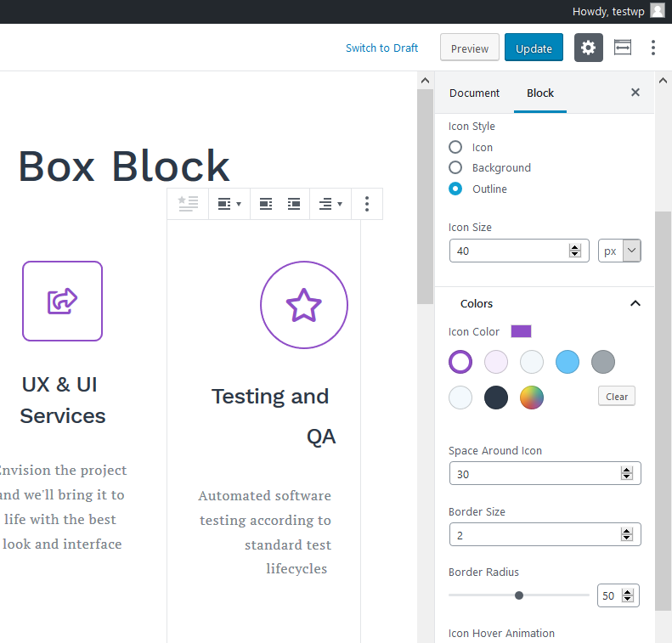Collapse the Colors section
The width and height of the screenshot is (672, 643).
coord(635,303)
